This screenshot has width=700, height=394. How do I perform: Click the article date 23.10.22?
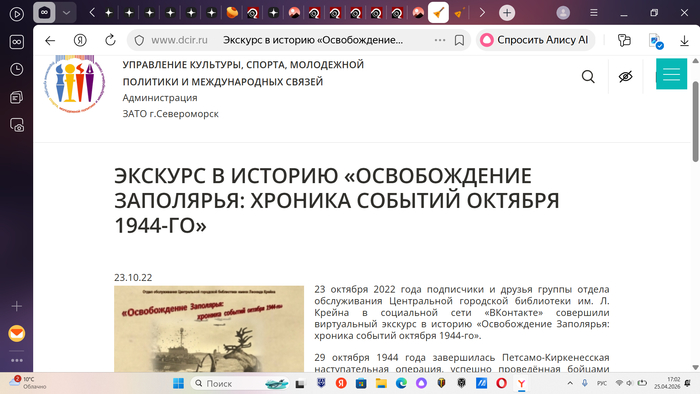pyautogui.click(x=133, y=278)
